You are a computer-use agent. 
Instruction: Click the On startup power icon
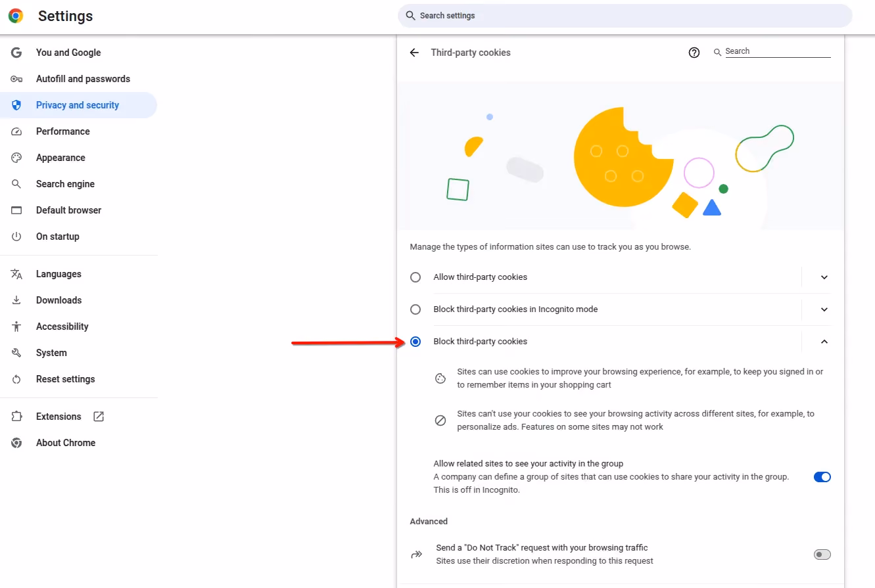click(16, 237)
